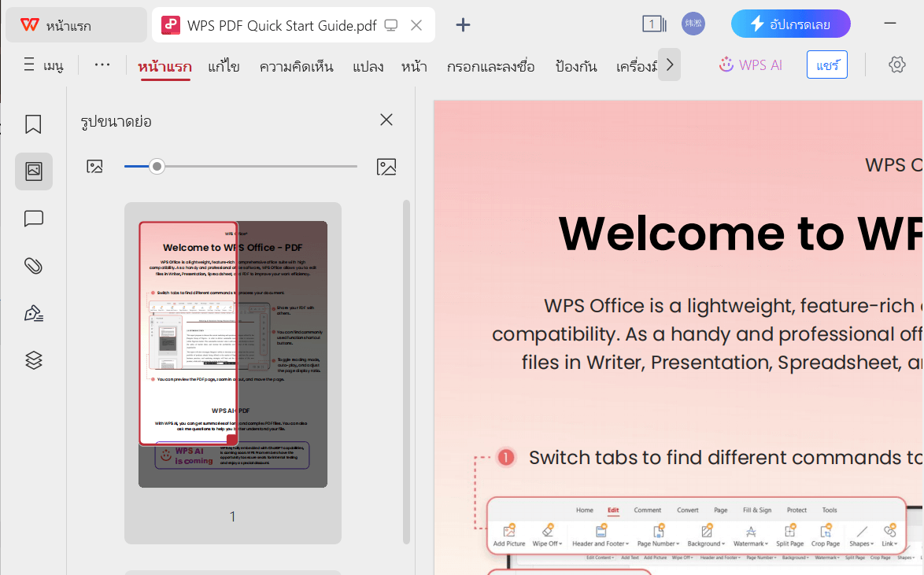Click page number 1 label under thumbnail
The image size is (924, 575).
(233, 517)
